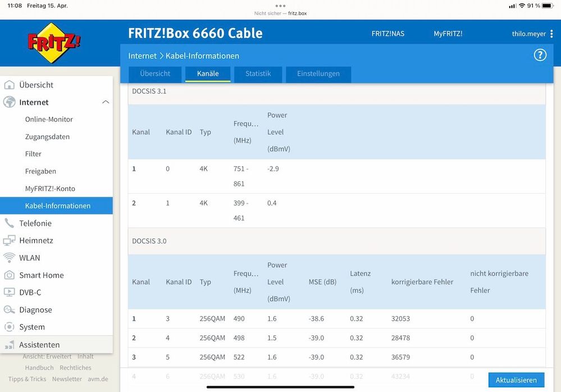
Task: Click the DOCSIS 3.1 section heading
Action: tap(149, 91)
